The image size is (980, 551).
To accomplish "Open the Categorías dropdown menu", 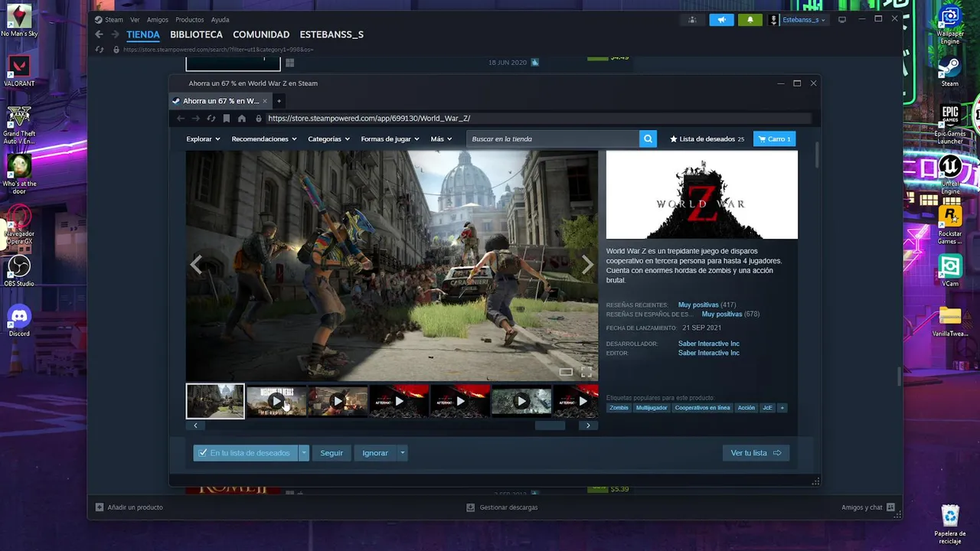I will pyautogui.click(x=328, y=139).
